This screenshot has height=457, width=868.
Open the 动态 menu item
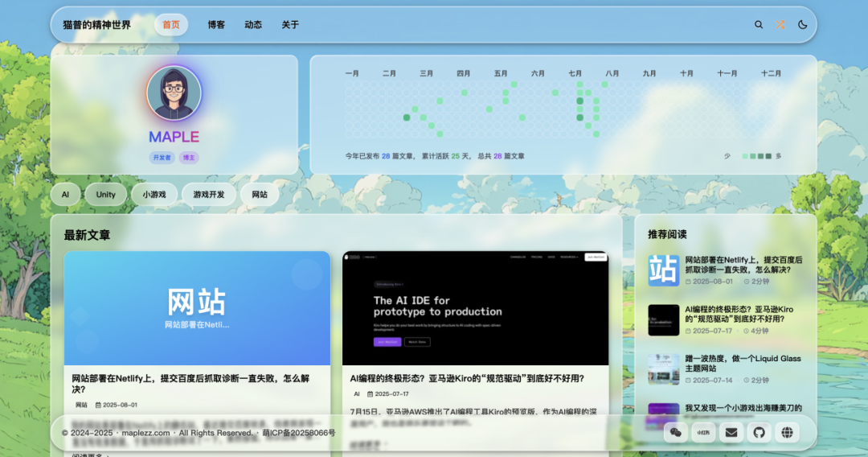253,25
